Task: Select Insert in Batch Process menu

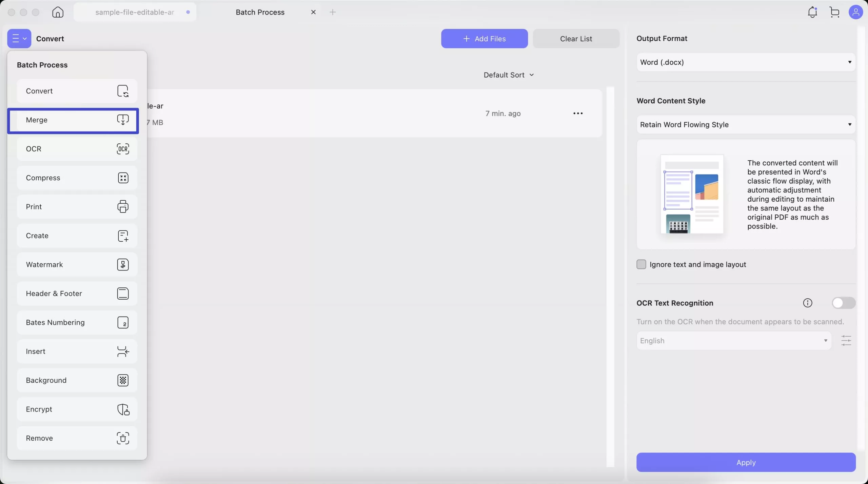Action: 77,351
